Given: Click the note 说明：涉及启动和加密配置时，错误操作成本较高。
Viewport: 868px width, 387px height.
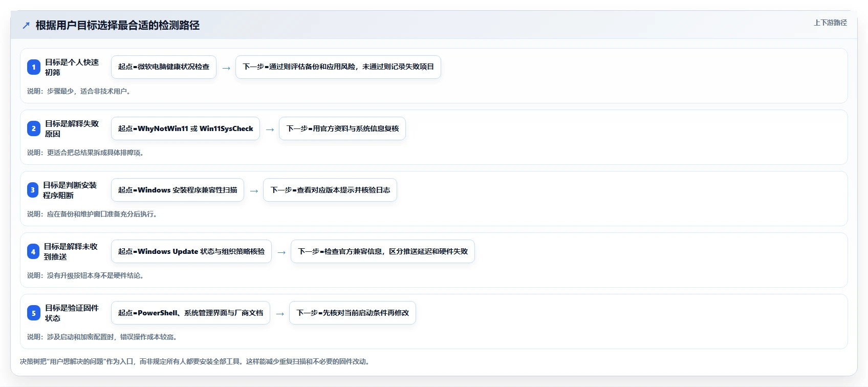Looking at the screenshot, I should (x=103, y=337).
